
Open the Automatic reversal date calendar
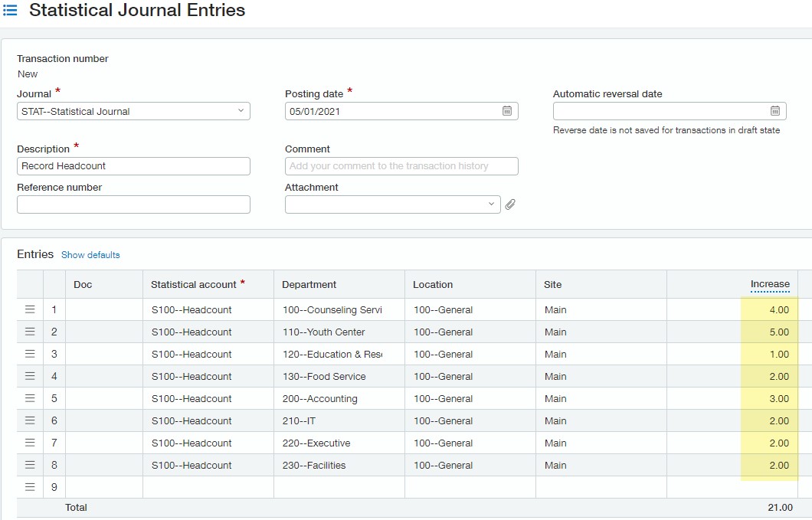coord(774,111)
